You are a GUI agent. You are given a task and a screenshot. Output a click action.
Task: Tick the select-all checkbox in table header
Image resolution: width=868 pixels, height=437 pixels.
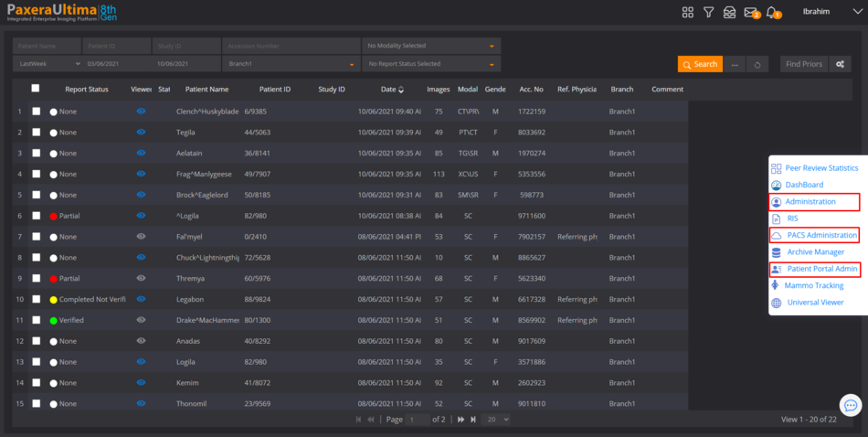(x=36, y=89)
